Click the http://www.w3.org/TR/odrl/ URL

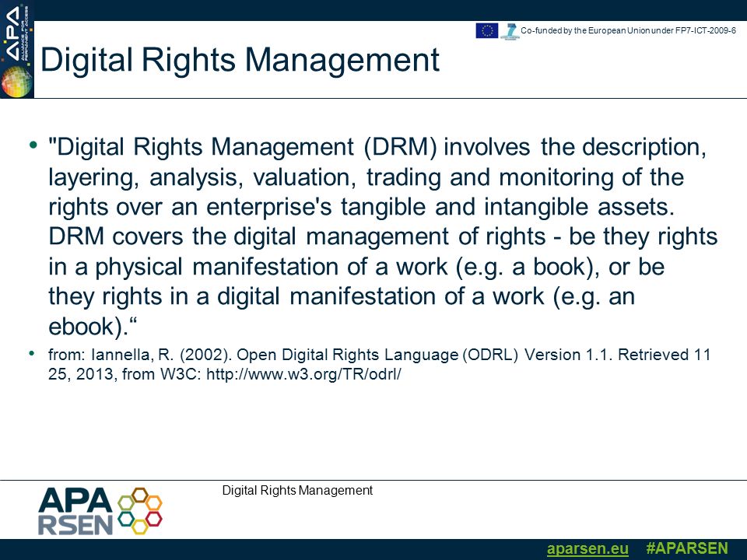click(x=303, y=374)
